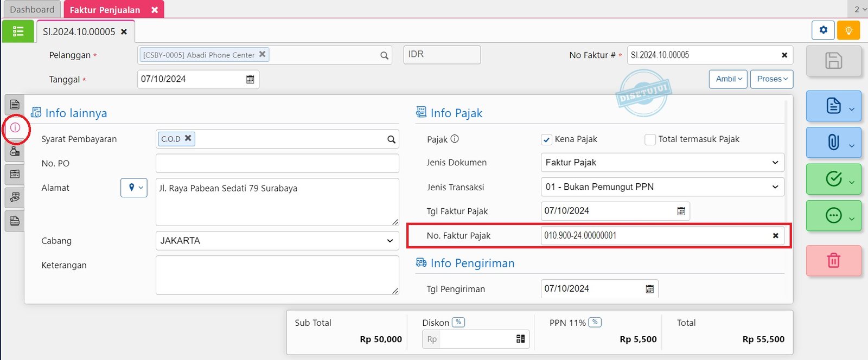Click the Proses button

coord(771,79)
